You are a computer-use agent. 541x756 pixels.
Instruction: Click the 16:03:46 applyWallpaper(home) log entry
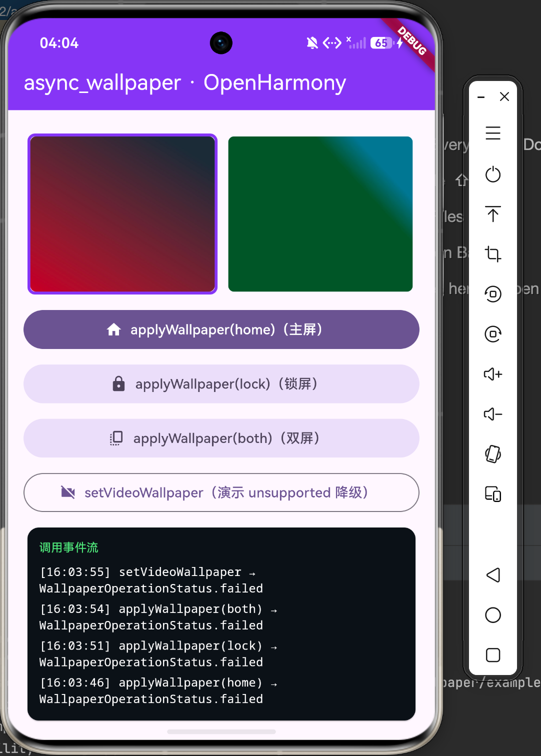(158, 691)
